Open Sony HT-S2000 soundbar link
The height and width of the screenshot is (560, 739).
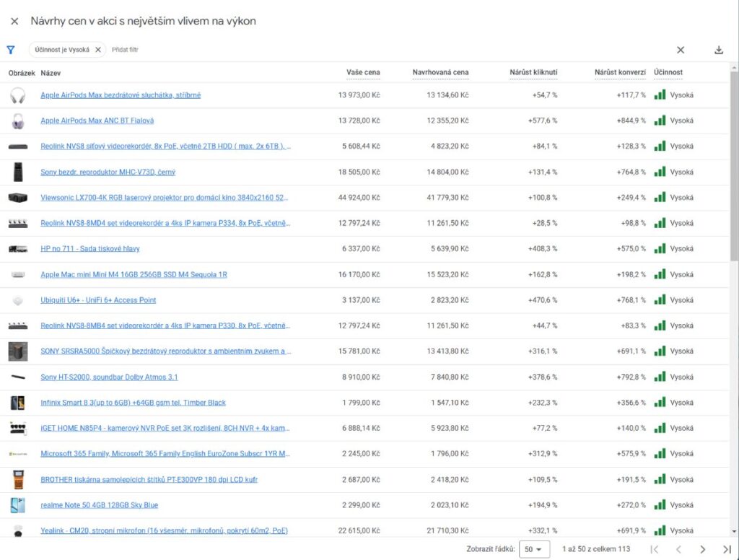[x=109, y=377]
